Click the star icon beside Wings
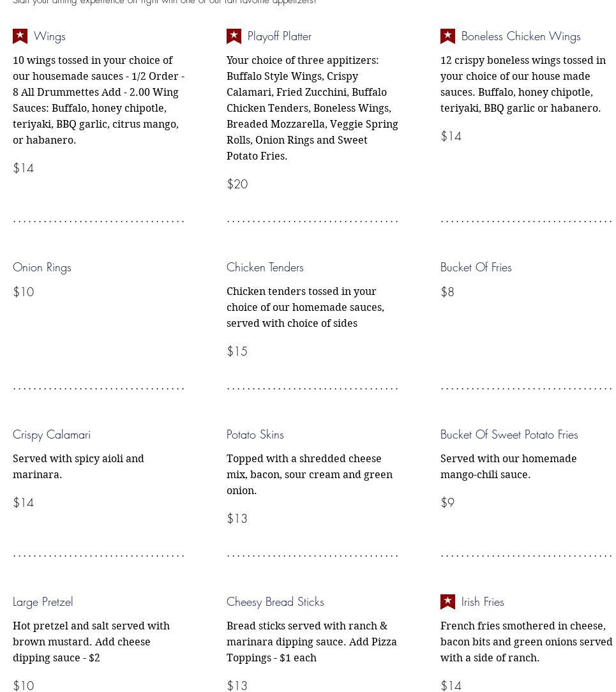Image resolution: width=616 pixels, height=692 pixels. (x=20, y=36)
